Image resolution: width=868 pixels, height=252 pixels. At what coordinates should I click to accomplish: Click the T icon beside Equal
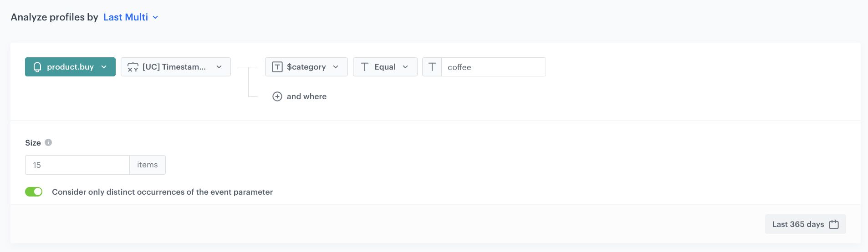pyautogui.click(x=365, y=67)
